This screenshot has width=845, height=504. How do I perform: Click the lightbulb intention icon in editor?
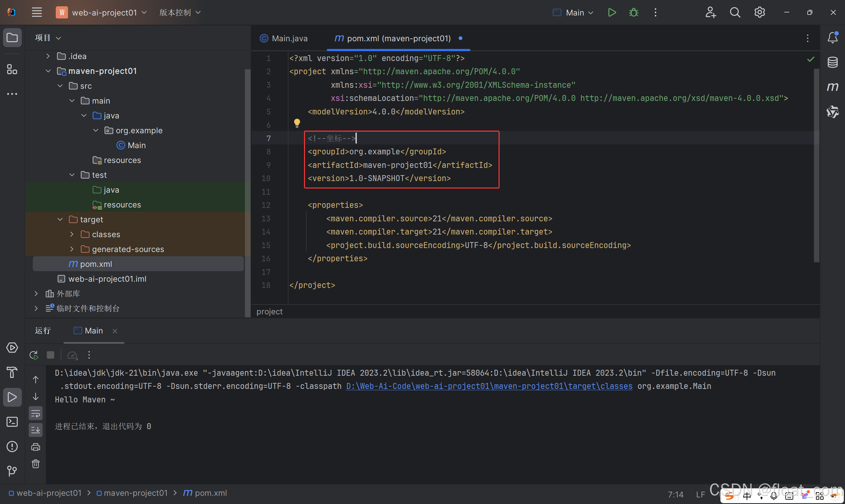[297, 123]
